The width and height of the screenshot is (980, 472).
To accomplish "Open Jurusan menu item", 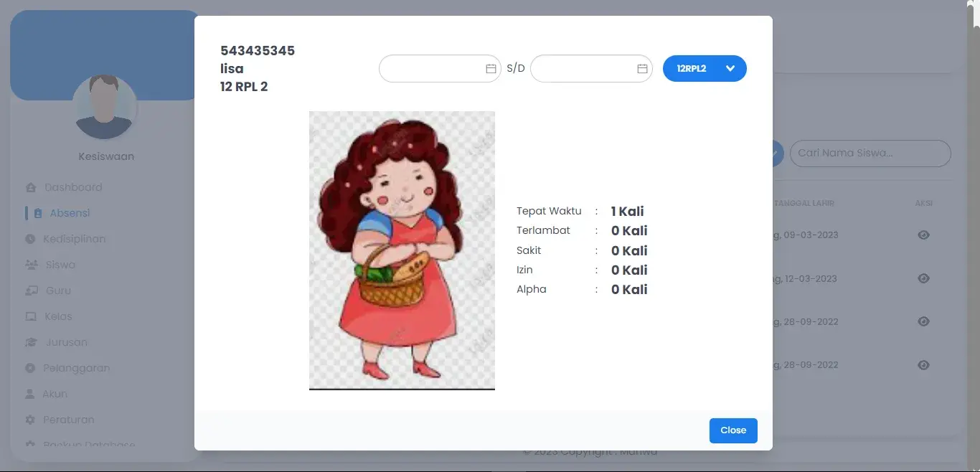I will pos(67,342).
